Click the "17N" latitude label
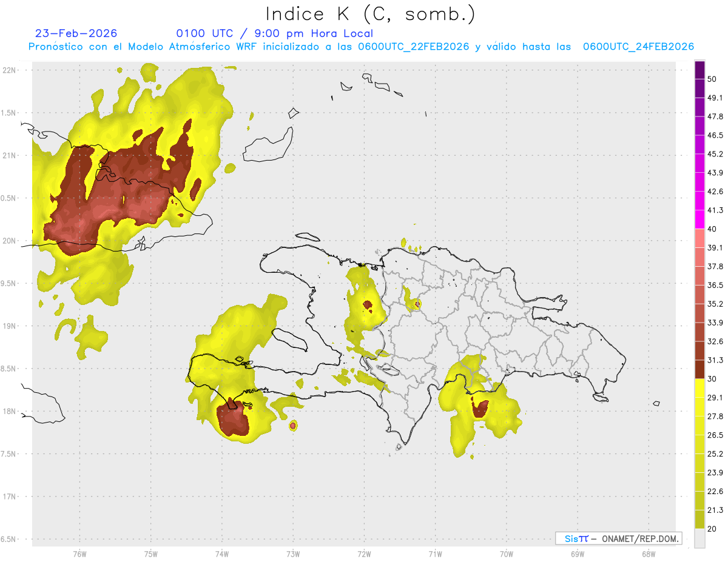The height and width of the screenshot is (562, 728). point(9,497)
